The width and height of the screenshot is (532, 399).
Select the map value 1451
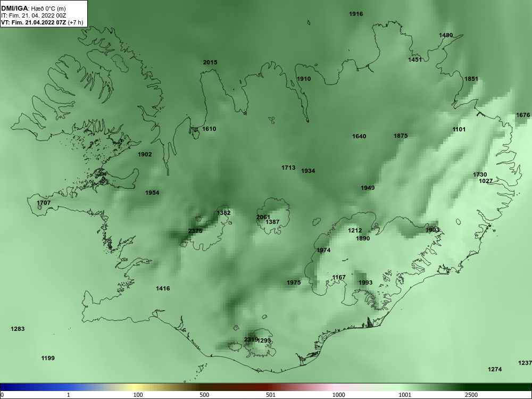415,60
